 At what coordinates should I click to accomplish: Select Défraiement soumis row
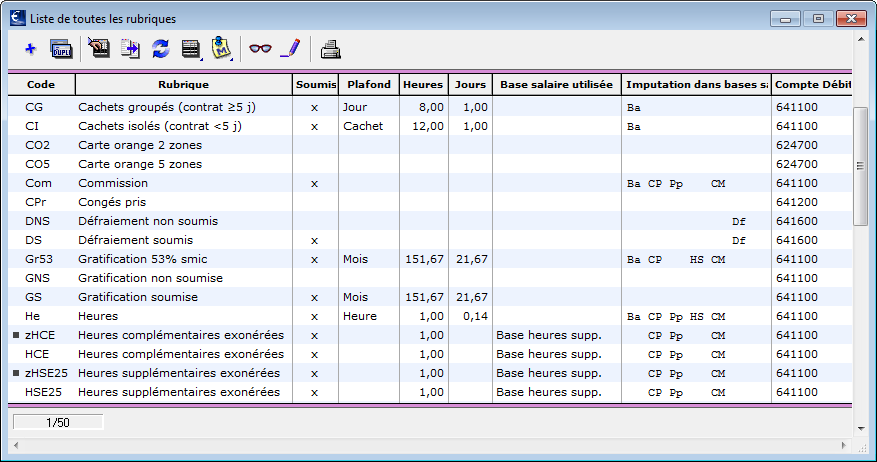430,240
